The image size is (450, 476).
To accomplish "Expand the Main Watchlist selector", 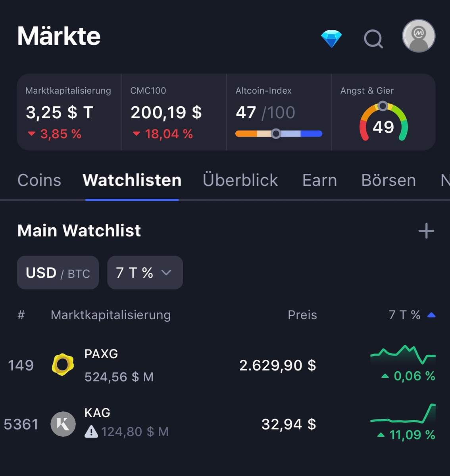I will pos(79,230).
